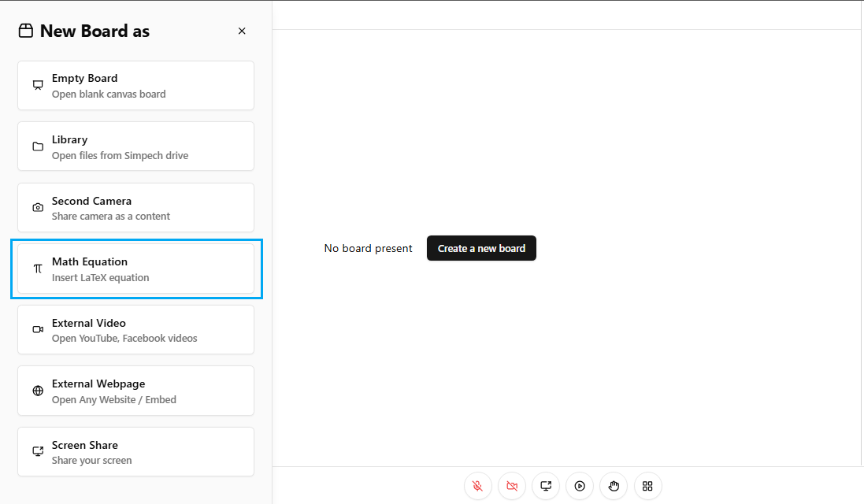Click the folder icon beside Library
This screenshot has width=864, height=504.
(38, 146)
